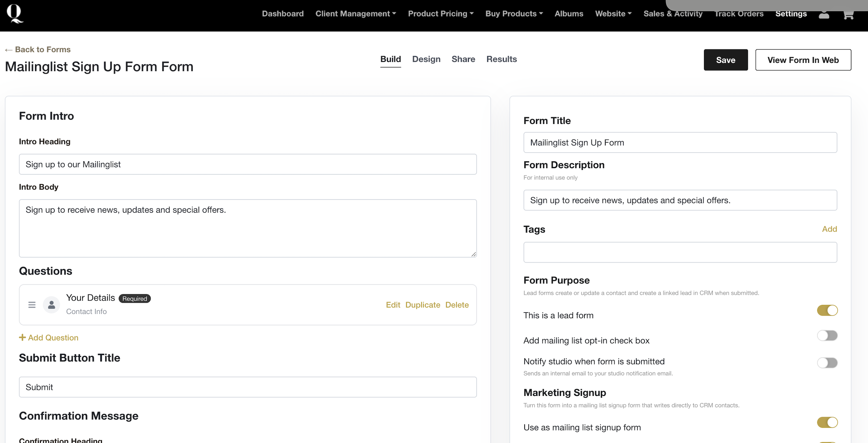Click the plus icon beside Add Question
The height and width of the screenshot is (443, 868).
pos(22,337)
